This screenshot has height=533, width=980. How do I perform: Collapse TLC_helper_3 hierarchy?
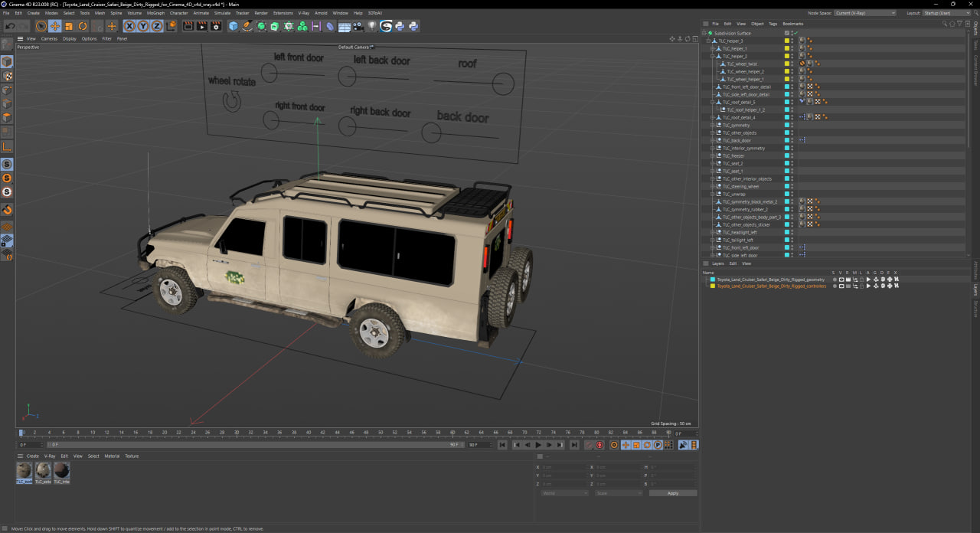click(x=709, y=41)
